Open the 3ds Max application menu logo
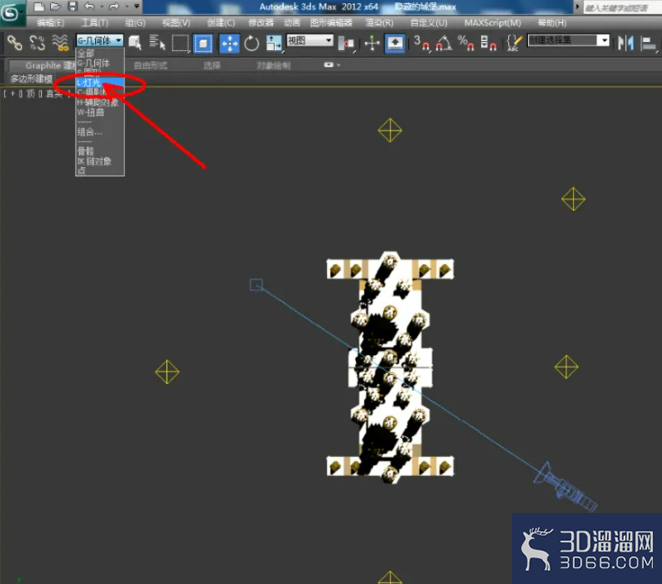The height and width of the screenshot is (584, 662). pos(11,13)
